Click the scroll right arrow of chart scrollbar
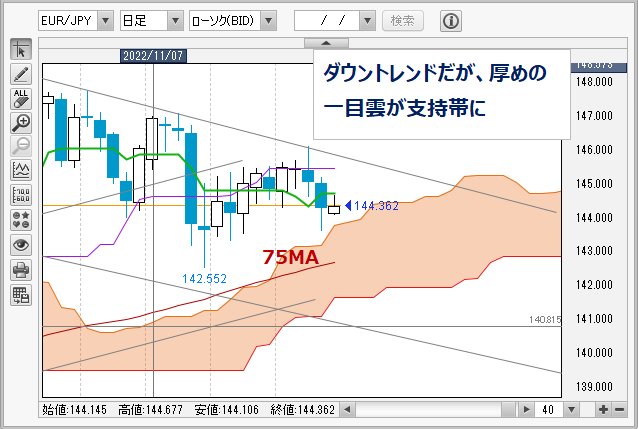 pyautogui.click(x=527, y=409)
